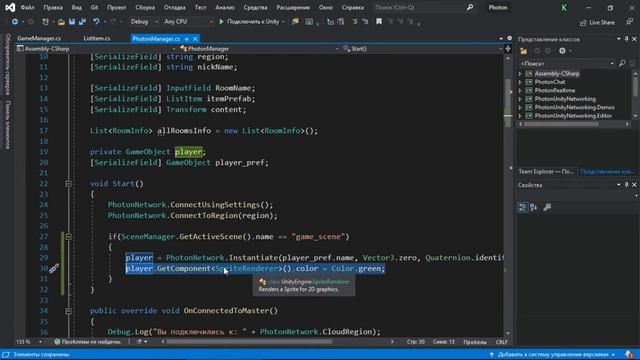
Task: Click the Проблемы не найдены status indicator
Action: pyautogui.click(x=88, y=342)
